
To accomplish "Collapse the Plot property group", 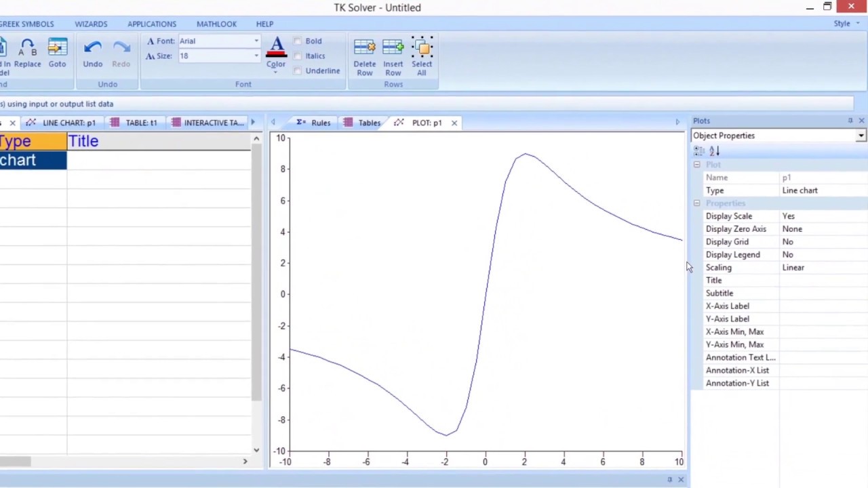I will 696,165.
